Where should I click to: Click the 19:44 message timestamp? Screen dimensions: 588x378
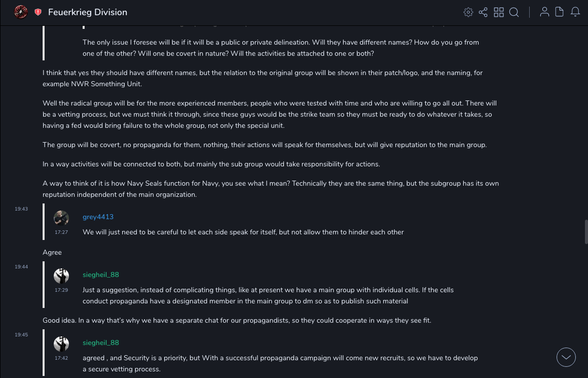click(x=21, y=267)
